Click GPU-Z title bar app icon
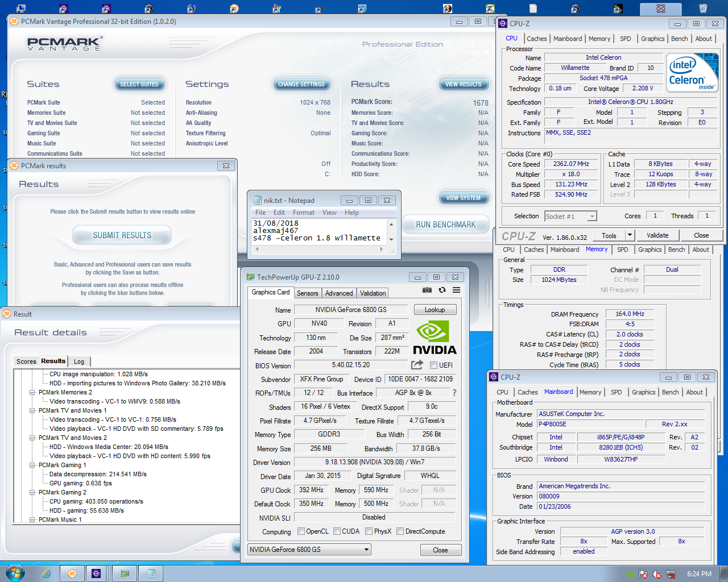This screenshot has height=582, width=728. [250, 277]
